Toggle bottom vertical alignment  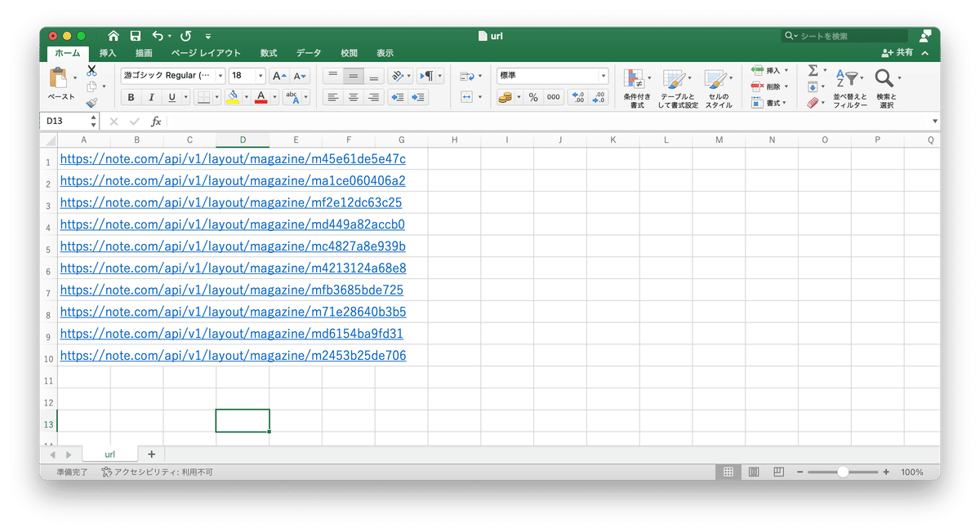point(373,76)
